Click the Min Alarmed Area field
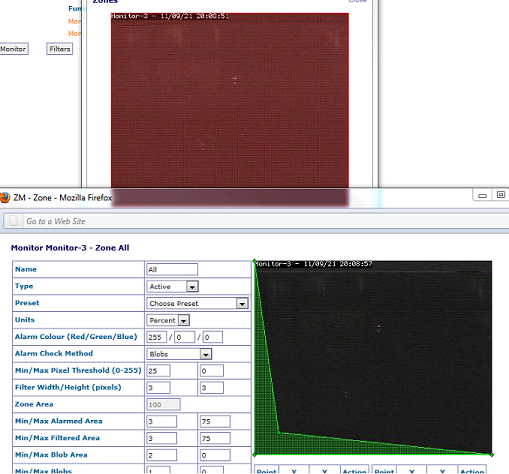509x474 pixels. click(x=162, y=421)
